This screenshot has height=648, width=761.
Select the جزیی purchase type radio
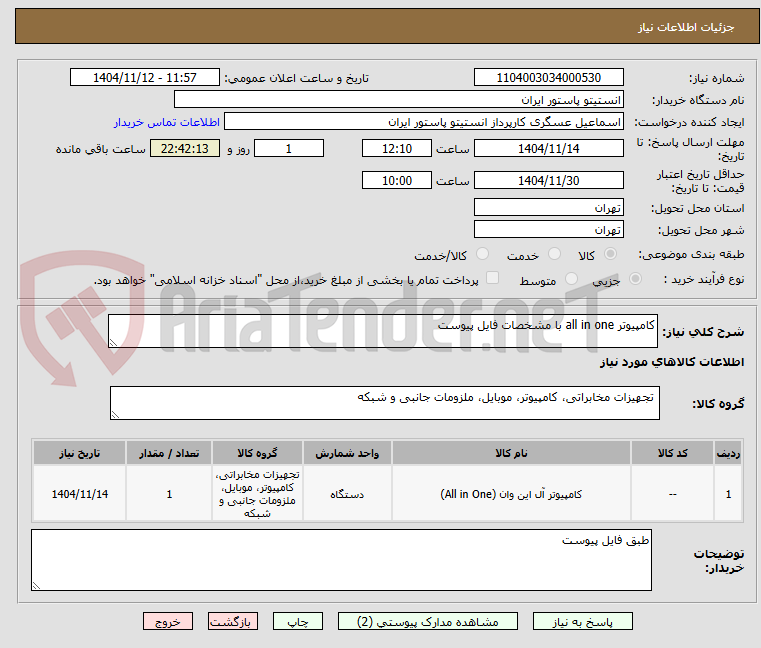(x=635, y=279)
